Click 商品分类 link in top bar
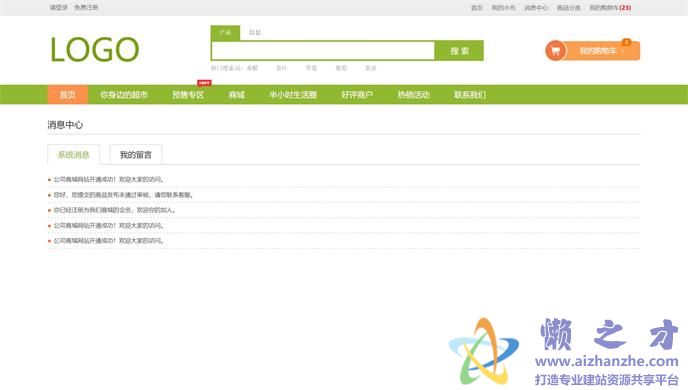Viewport: 688px width, 390px height. coord(568,8)
